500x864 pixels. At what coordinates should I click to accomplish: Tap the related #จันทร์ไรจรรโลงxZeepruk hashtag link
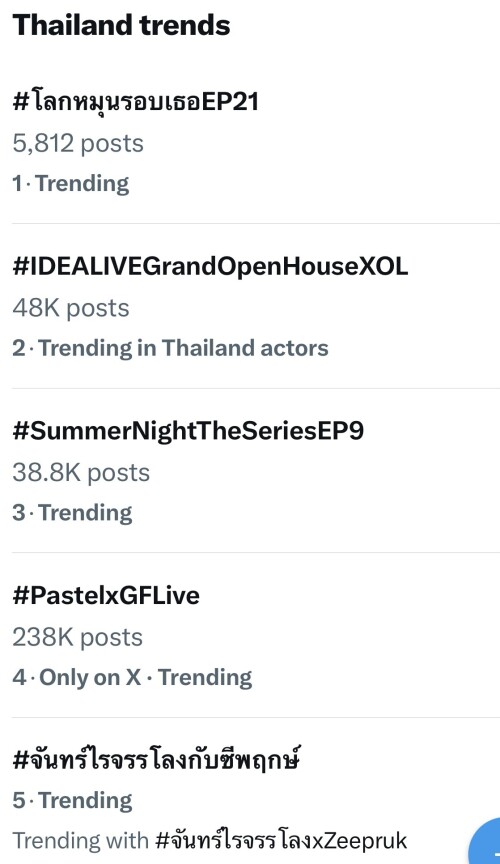click(281, 840)
